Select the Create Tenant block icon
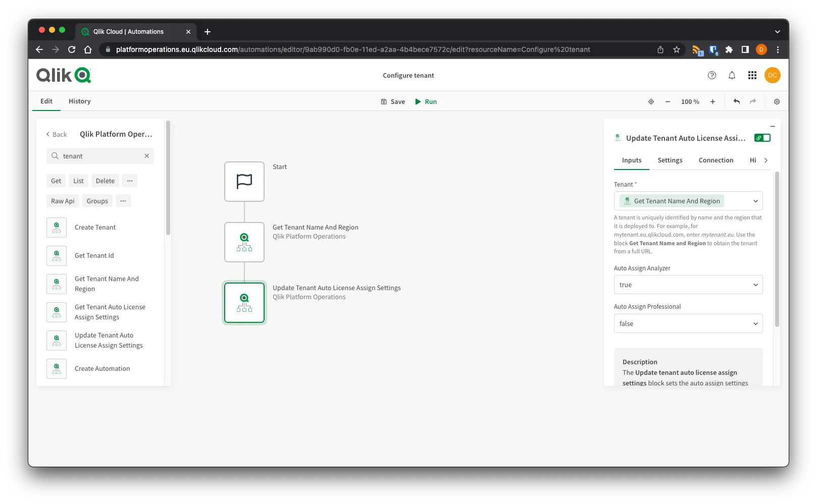The height and width of the screenshot is (504, 817). [56, 227]
